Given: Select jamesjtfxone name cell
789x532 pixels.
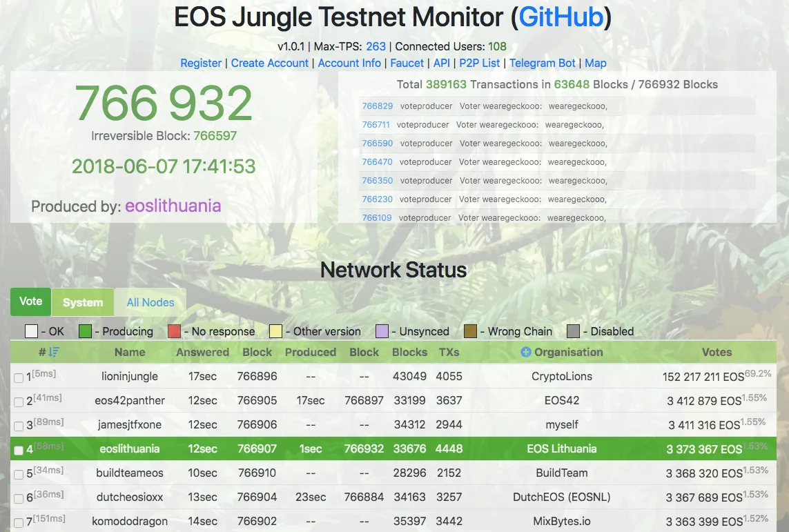Looking at the screenshot, I should 130,424.
